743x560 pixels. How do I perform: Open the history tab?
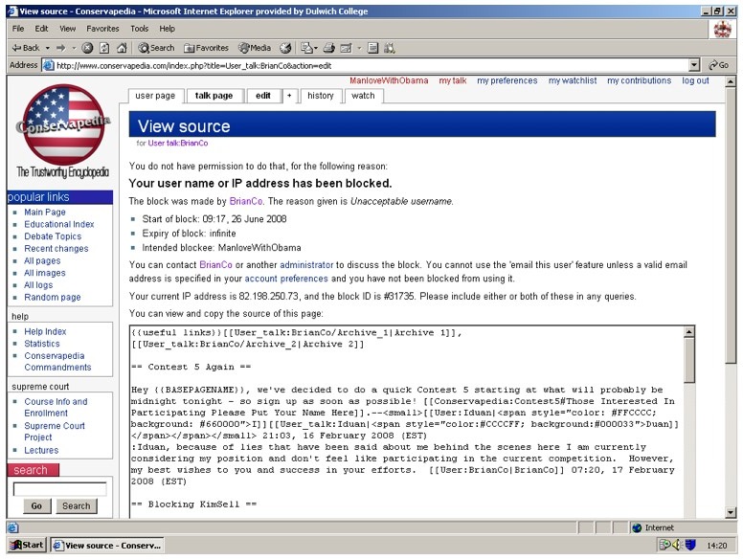pos(321,96)
